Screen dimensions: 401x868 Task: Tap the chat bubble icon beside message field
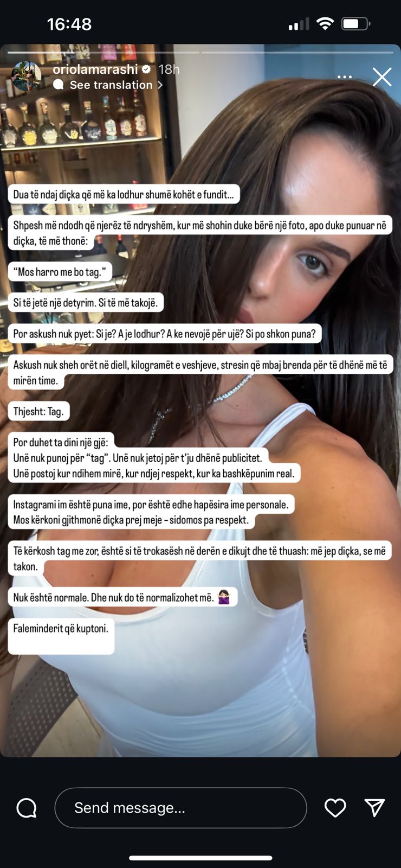tap(27, 808)
